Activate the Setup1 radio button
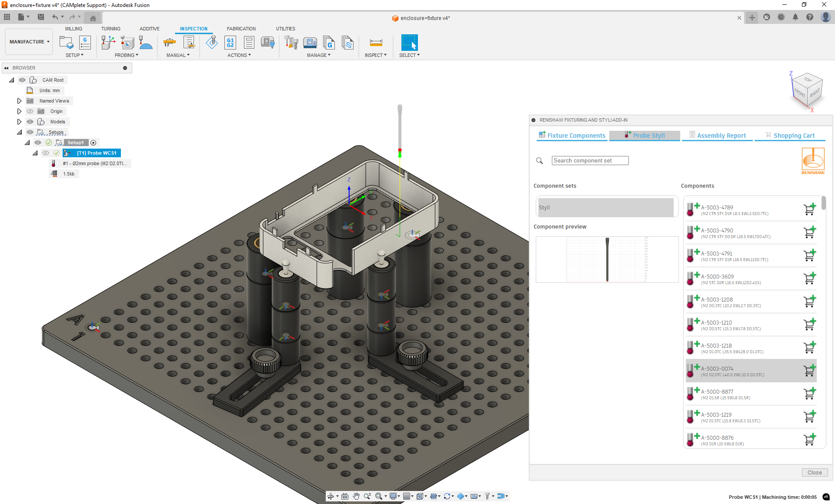 click(x=93, y=143)
